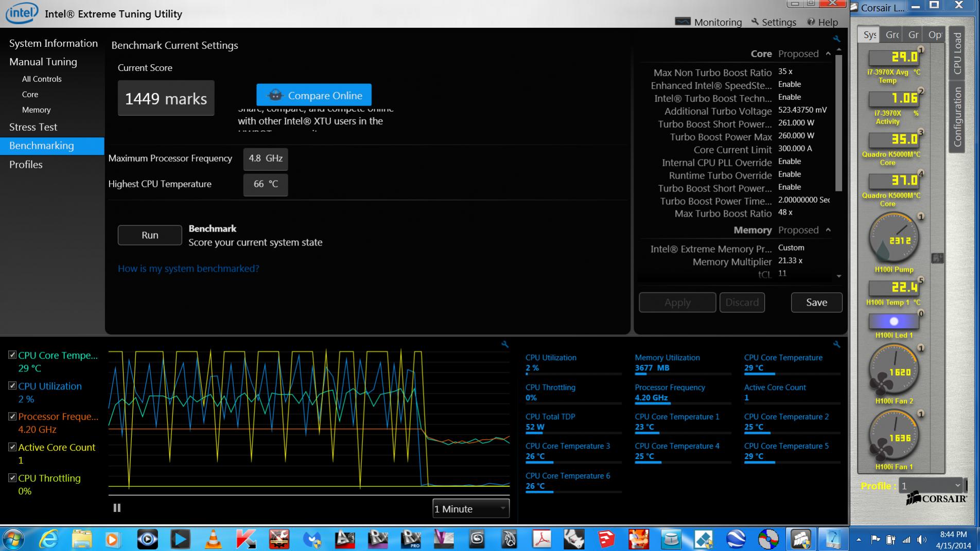Click the 1449 marks score box

tap(166, 98)
